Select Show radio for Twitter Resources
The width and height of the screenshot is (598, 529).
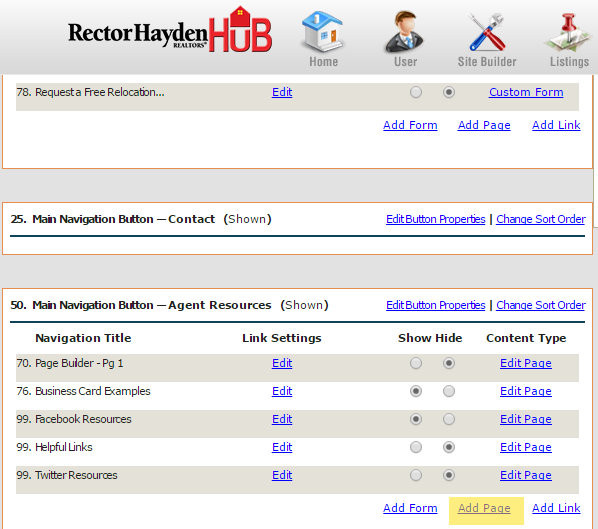click(416, 475)
